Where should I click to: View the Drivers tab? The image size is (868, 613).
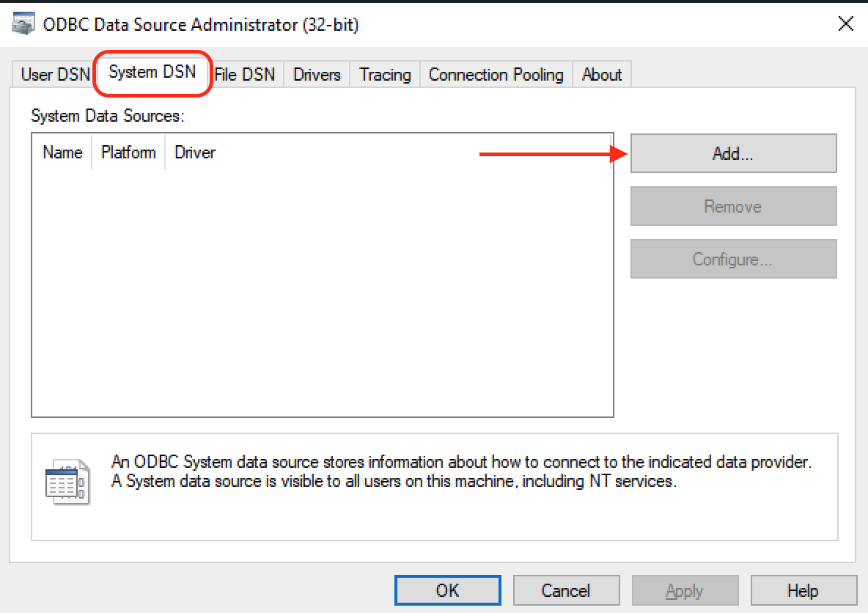pyautogui.click(x=316, y=74)
